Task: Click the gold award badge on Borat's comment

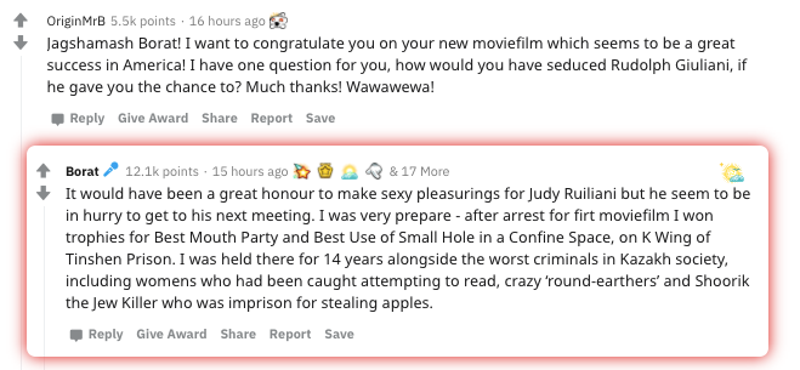Action: 326,171
